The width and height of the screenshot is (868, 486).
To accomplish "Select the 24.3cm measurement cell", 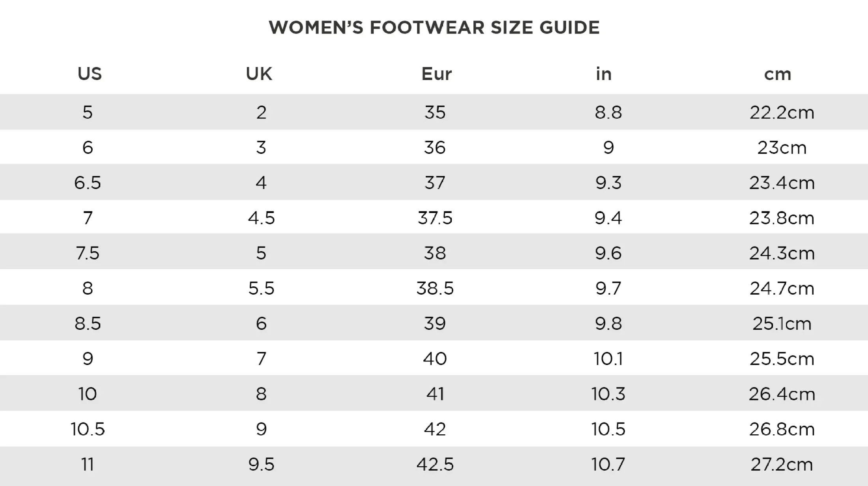I will click(782, 253).
